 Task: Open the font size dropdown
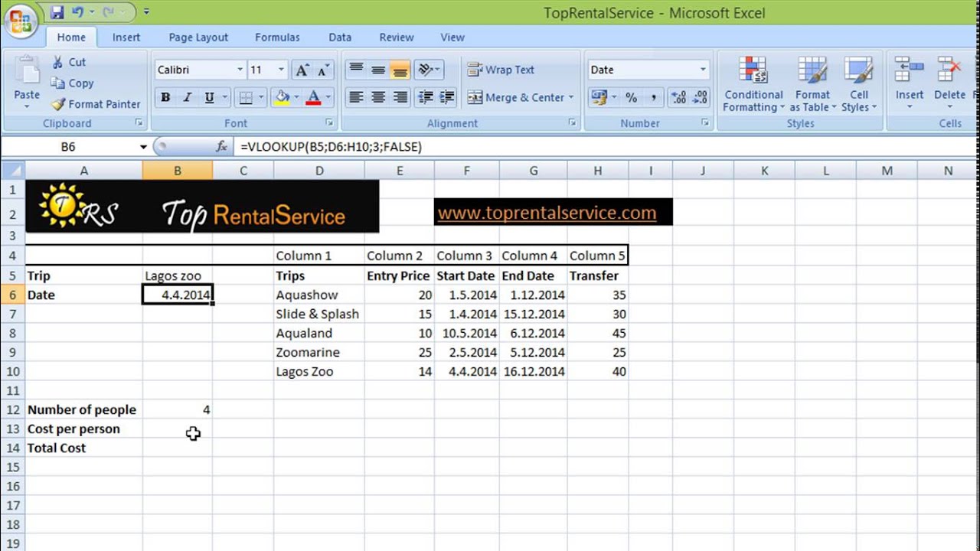click(281, 70)
